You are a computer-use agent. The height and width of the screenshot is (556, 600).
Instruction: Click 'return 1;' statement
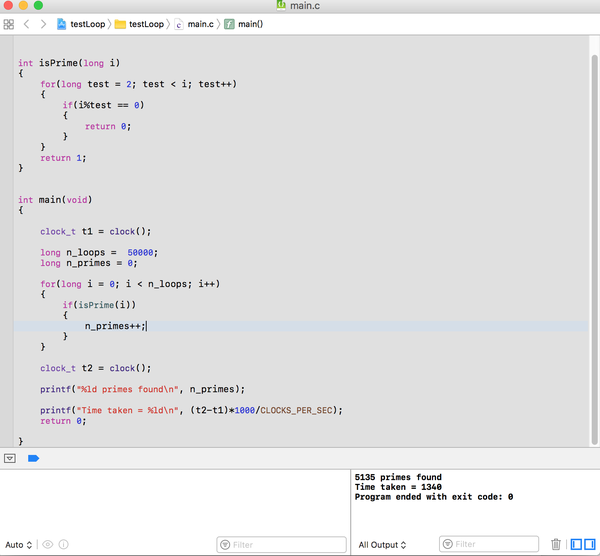click(63, 158)
